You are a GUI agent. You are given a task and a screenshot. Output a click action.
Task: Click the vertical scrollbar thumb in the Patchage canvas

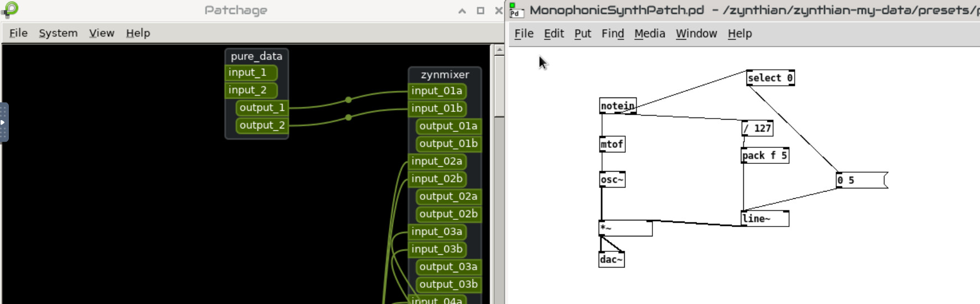[x=499, y=86]
